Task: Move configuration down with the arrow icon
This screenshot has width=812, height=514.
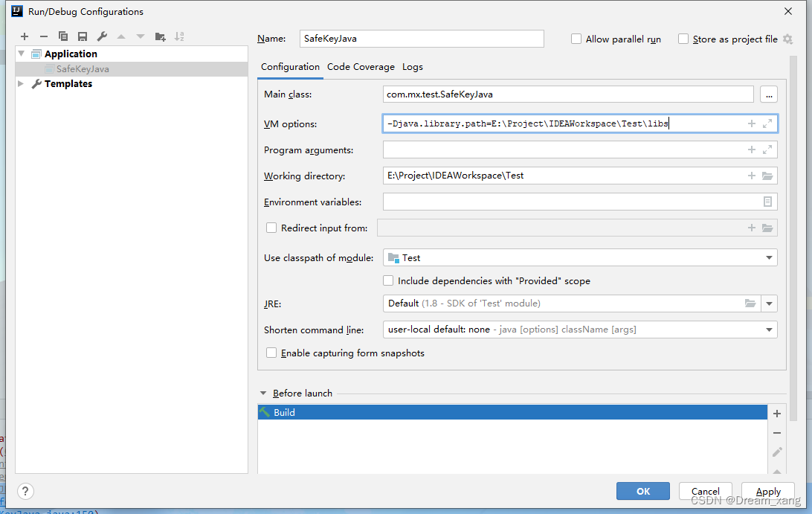Action: [141, 36]
